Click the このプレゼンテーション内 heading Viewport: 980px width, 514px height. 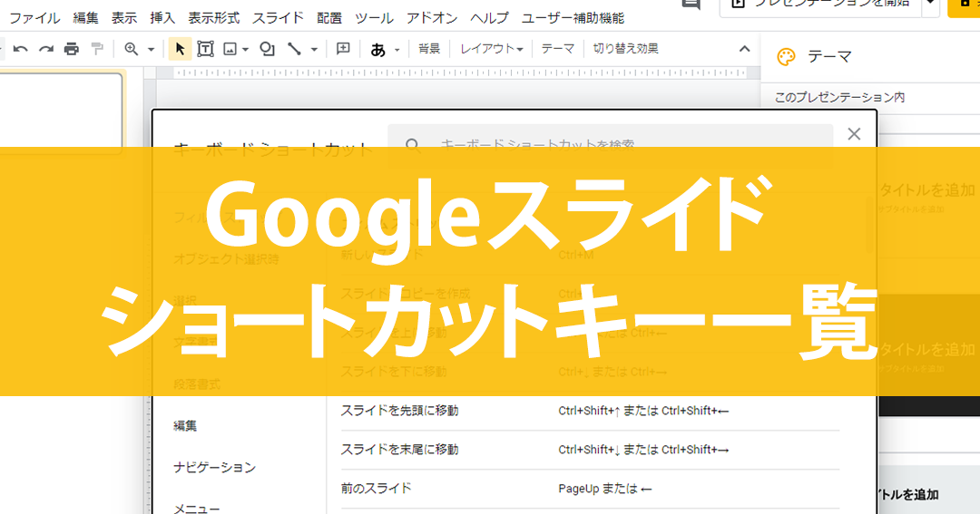pos(839,97)
